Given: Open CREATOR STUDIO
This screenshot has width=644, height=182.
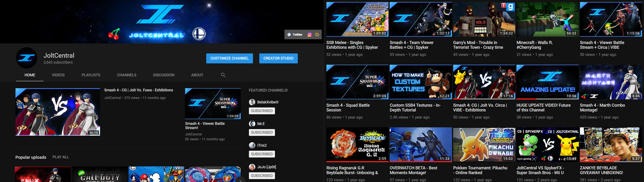Looking at the screenshot, I should pyautogui.click(x=278, y=58).
